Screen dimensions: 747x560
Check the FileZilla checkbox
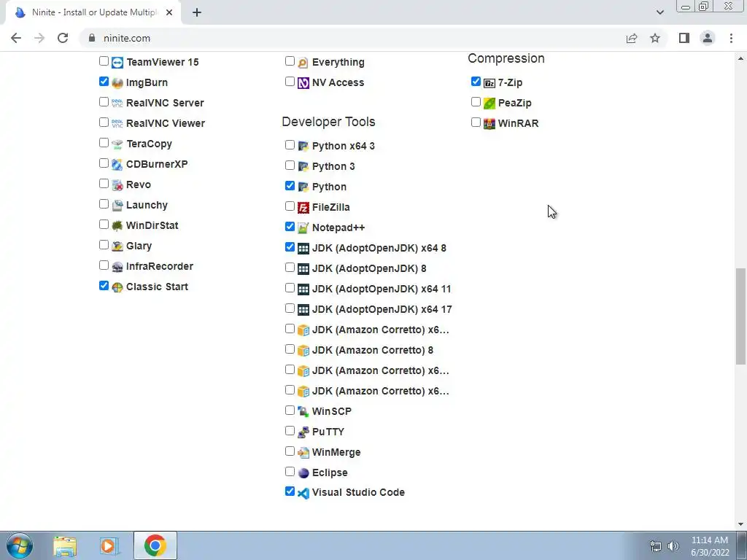tap(290, 206)
